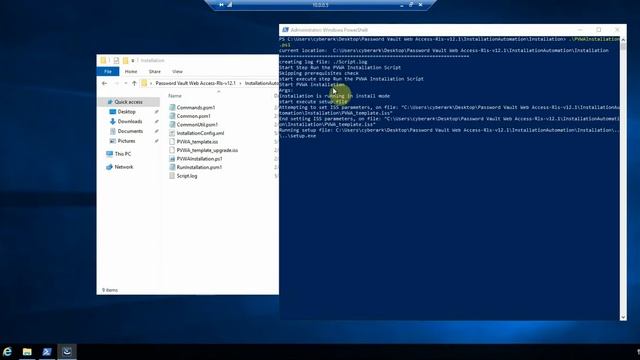Open the Share ribbon tab
Screen dimensions: 640x360
pos(155,71)
